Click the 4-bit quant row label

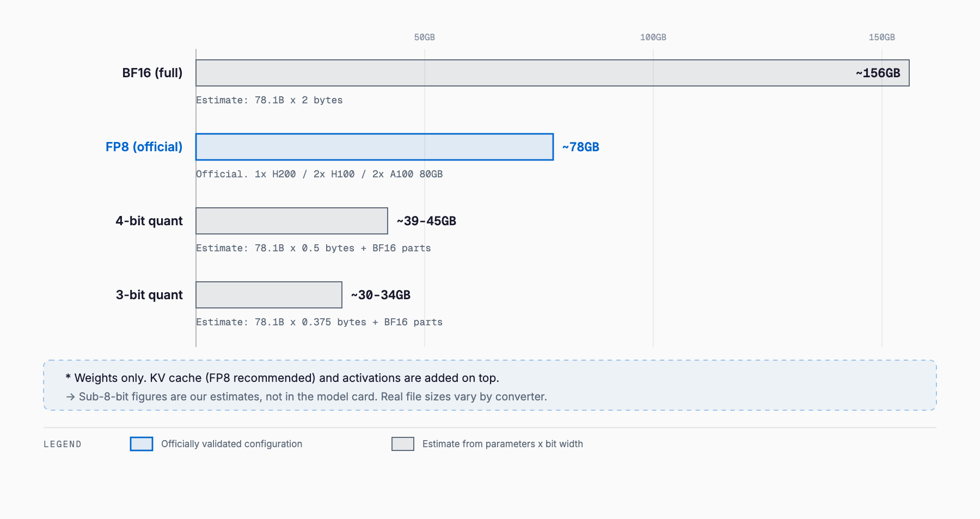pyautogui.click(x=149, y=221)
